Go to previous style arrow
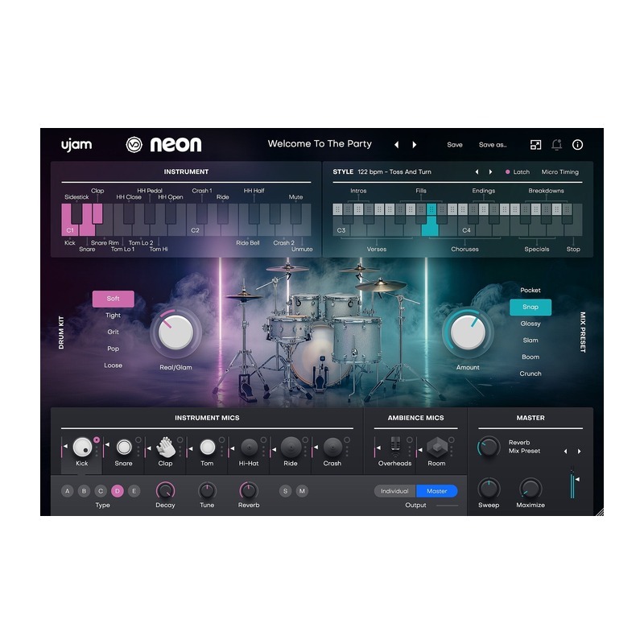This screenshot has width=644, height=644. [x=477, y=172]
